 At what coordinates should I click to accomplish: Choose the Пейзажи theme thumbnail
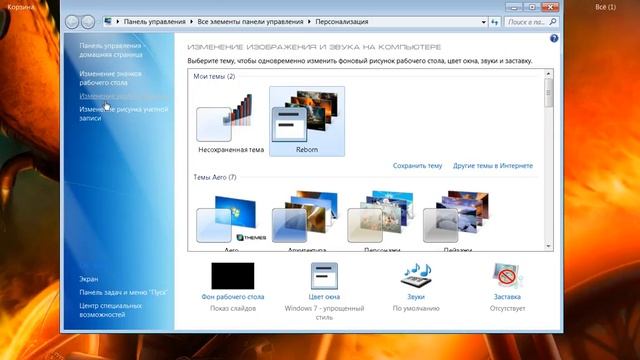click(456, 217)
